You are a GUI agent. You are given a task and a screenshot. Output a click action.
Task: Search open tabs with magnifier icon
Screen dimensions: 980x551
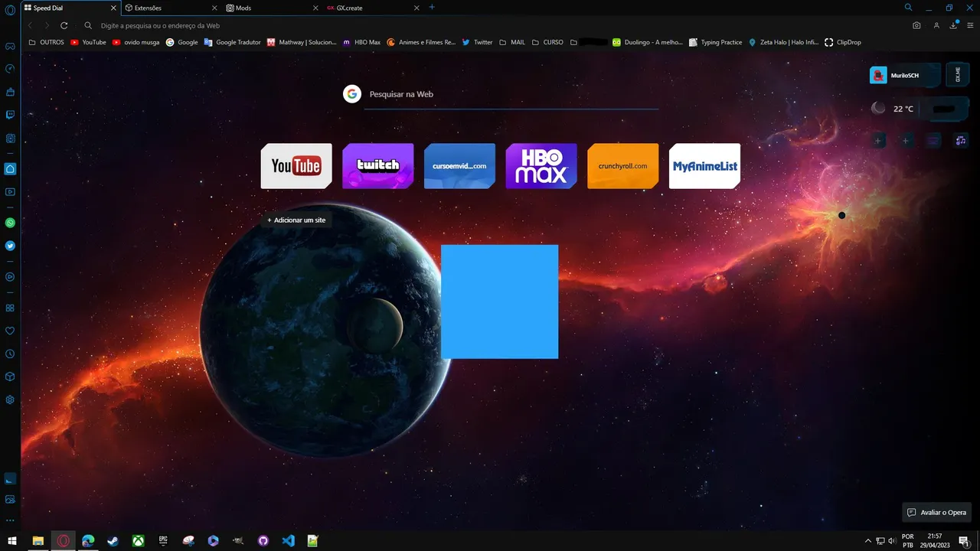(x=908, y=7)
